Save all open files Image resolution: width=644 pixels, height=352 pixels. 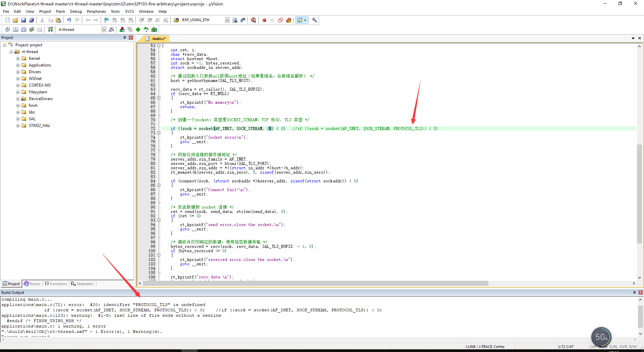click(x=32, y=20)
